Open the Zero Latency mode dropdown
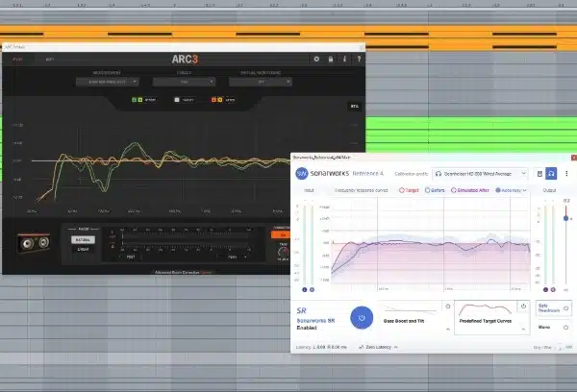Image resolution: width=577 pixels, height=392 pixels. (378, 347)
